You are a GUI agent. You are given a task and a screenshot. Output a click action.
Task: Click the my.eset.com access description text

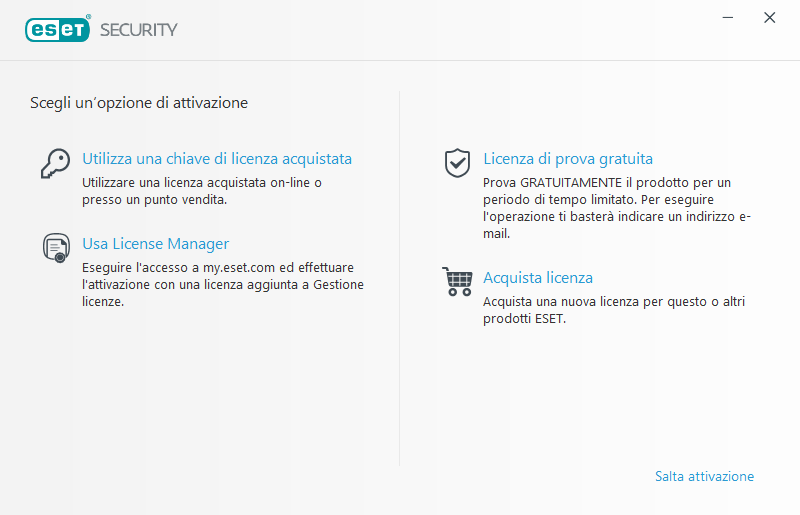coord(222,285)
